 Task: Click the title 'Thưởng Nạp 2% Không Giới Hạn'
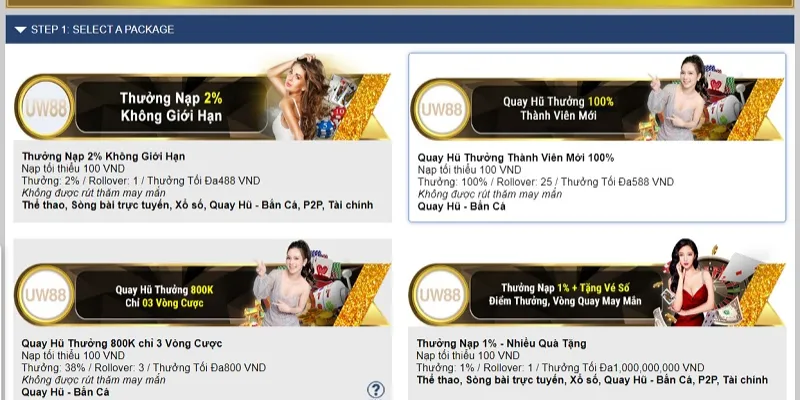103,156
